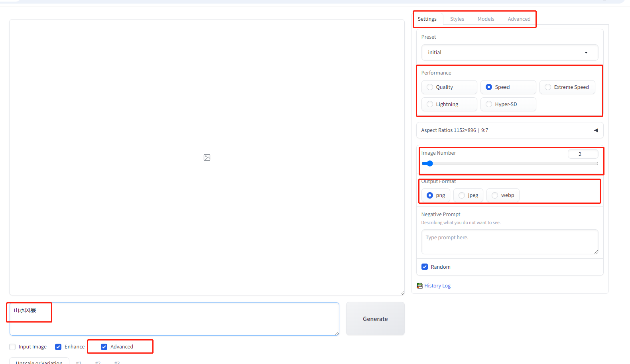630x364 pixels.
Task: Switch to the Models tab
Action: click(486, 19)
